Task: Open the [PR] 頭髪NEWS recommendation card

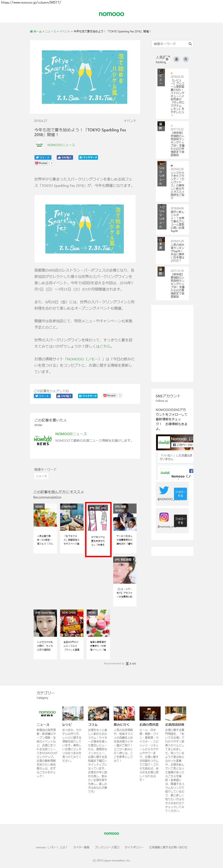Action: [125, 528]
